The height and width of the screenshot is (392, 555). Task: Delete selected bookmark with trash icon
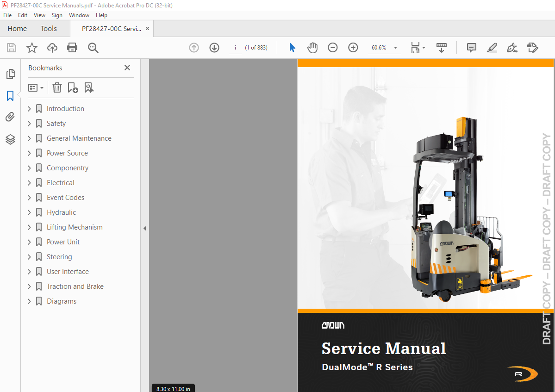57,87
